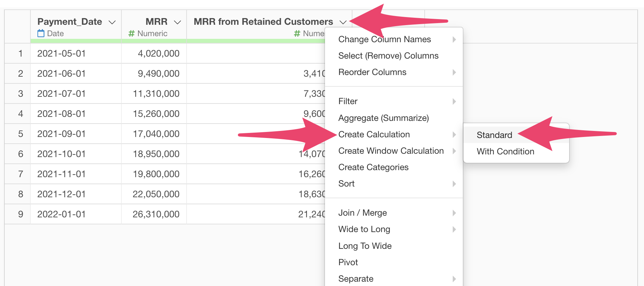Open the Payment_Date column dropdown
This screenshot has height=286, width=644.
point(112,22)
